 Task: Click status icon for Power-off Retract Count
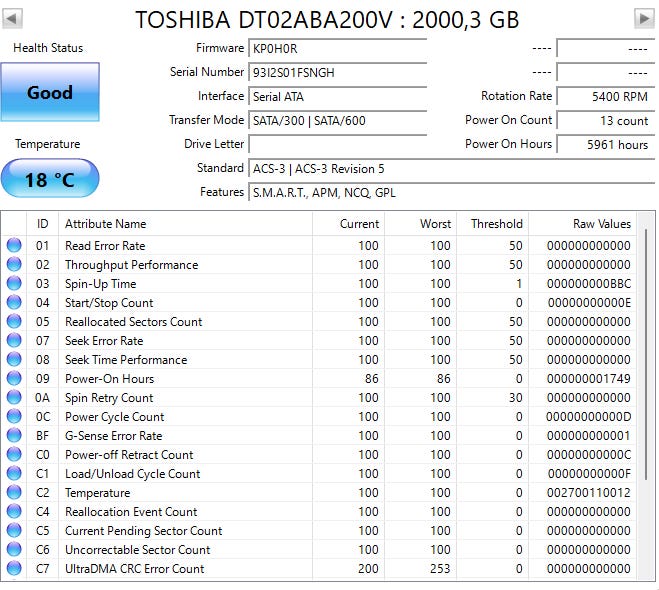point(14,454)
